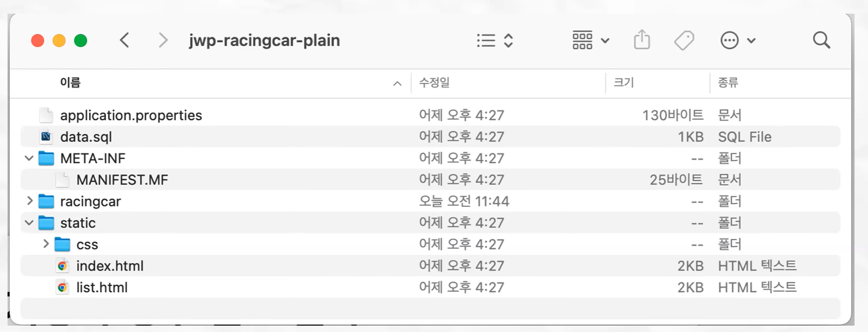Click the 문서 kind of application.properties

(x=730, y=115)
